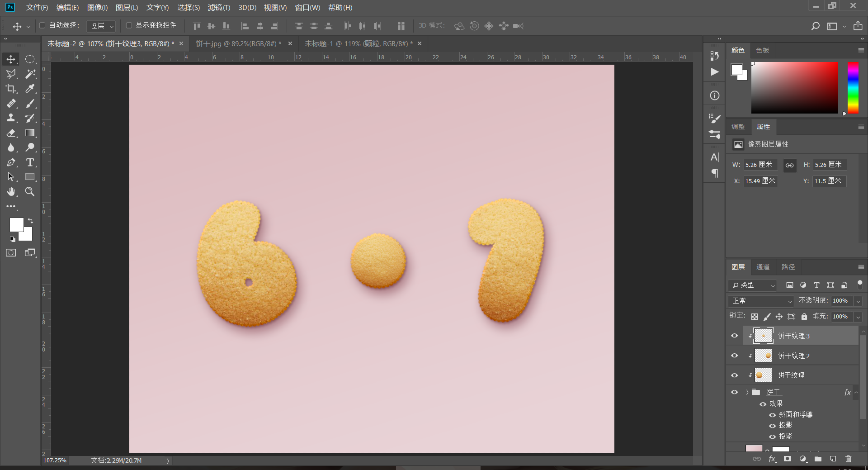868x470 pixels.
Task: Create new layer icon in Layers panel
Action: click(x=833, y=459)
